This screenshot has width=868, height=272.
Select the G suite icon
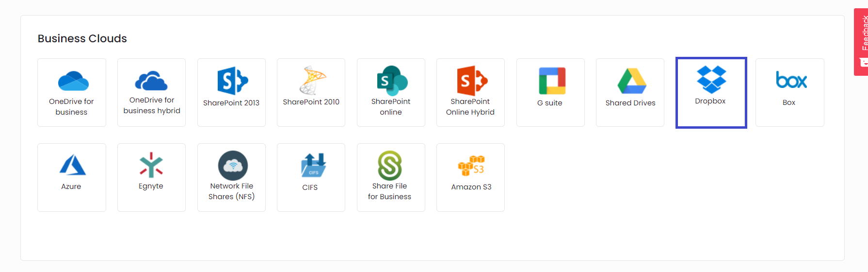(552, 81)
